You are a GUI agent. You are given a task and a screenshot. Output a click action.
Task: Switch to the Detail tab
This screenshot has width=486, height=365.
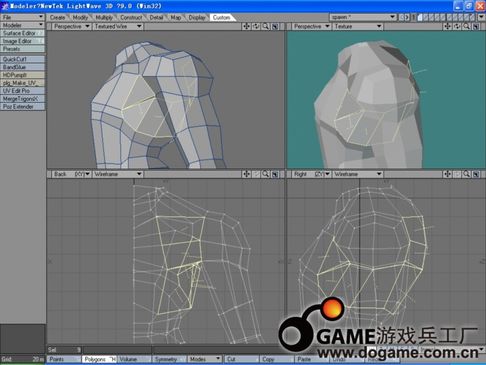click(x=156, y=17)
